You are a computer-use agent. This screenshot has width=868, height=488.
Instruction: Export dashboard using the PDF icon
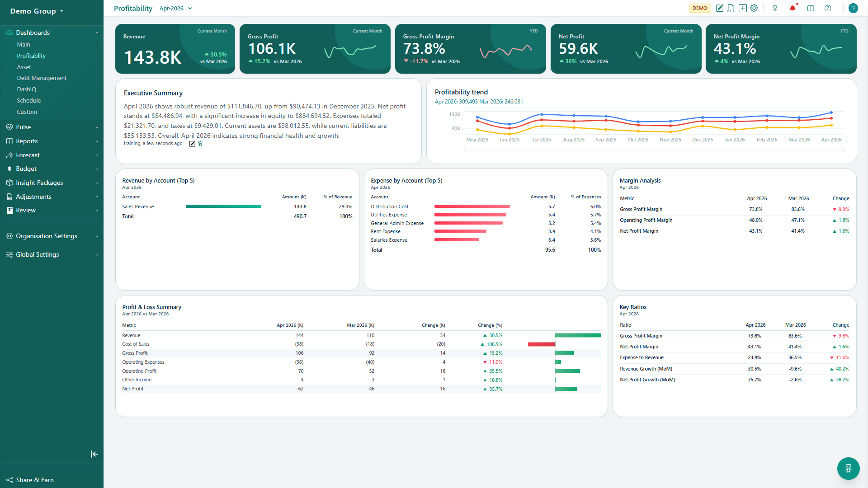tap(731, 8)
